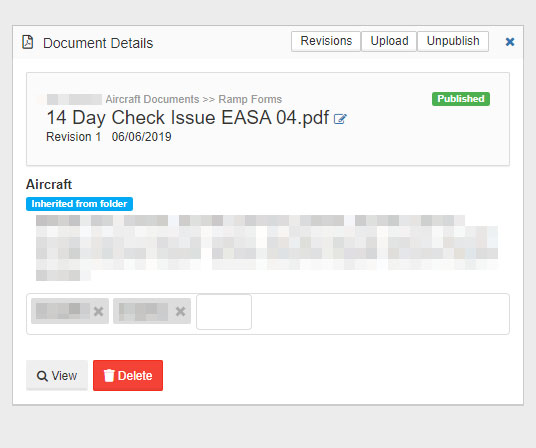
Task: Focus the aircraft tag input box
Action: (x=224, y=312)
